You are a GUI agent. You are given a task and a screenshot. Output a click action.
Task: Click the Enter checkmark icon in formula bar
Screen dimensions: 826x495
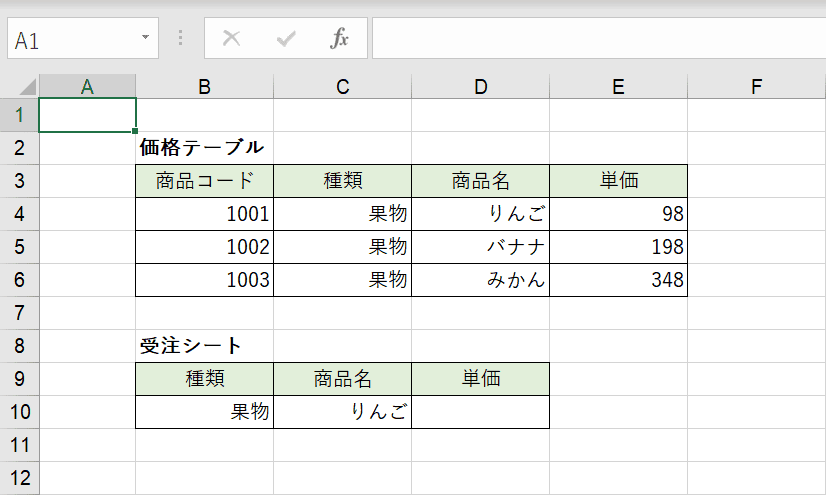click(x=286, y=38)
